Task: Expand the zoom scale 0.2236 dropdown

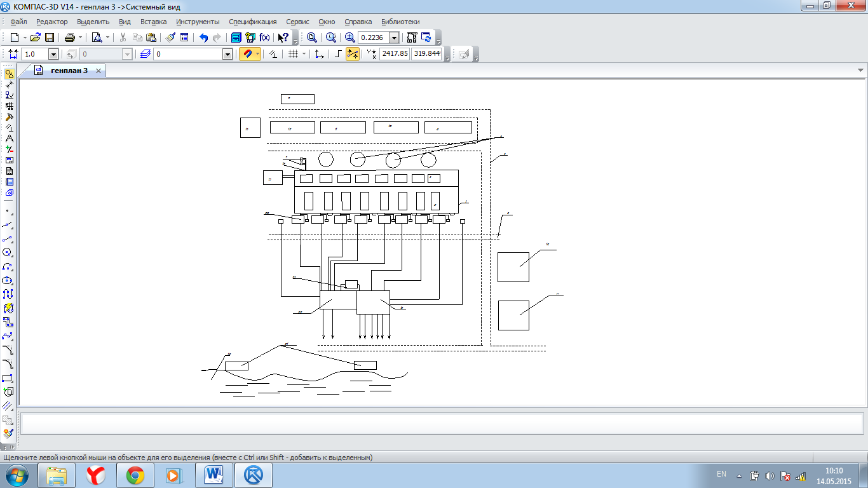Action: point(394,38)
